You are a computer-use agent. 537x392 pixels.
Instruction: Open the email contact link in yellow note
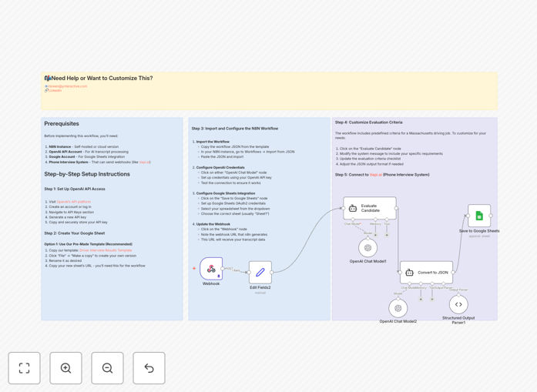click(x=68, y=86)
